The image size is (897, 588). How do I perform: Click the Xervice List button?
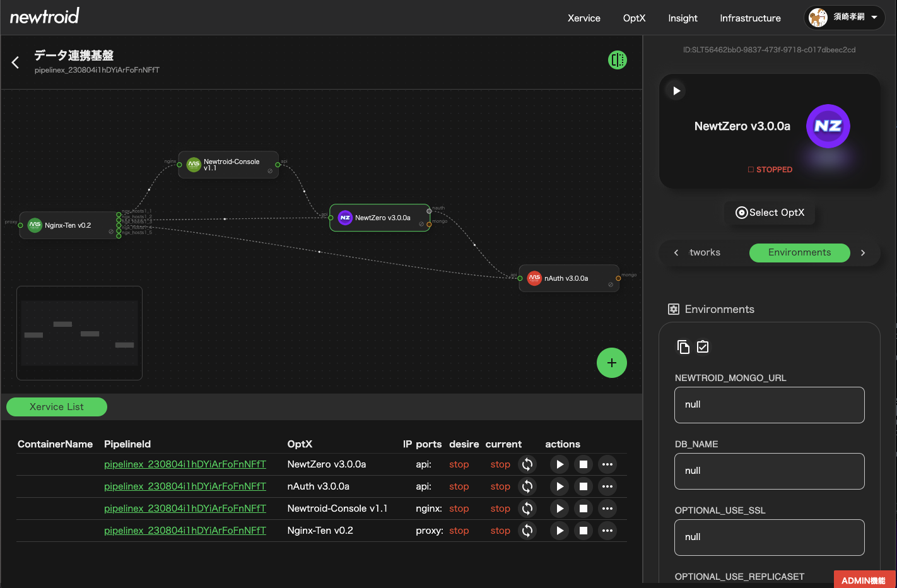(57, 407)
